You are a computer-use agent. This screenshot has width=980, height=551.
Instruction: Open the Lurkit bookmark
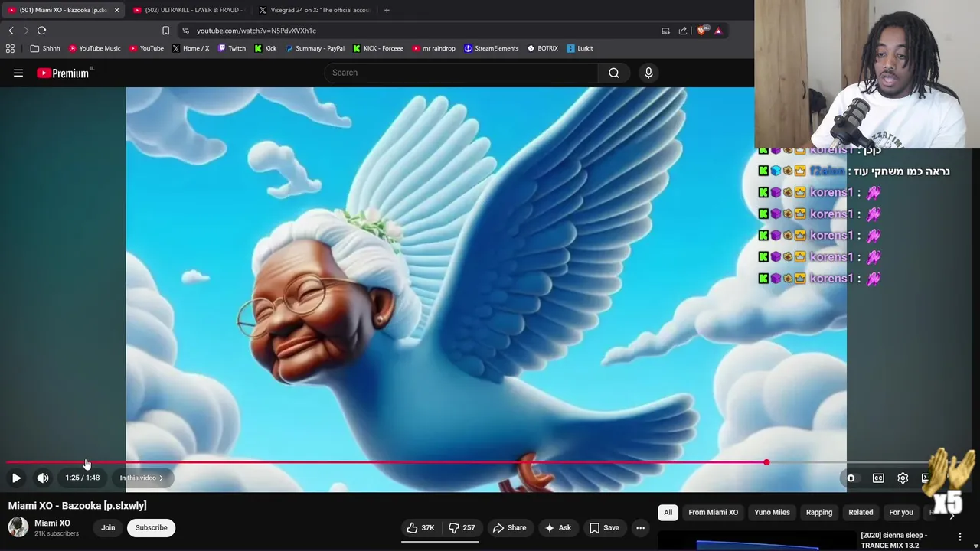[580, 48]
